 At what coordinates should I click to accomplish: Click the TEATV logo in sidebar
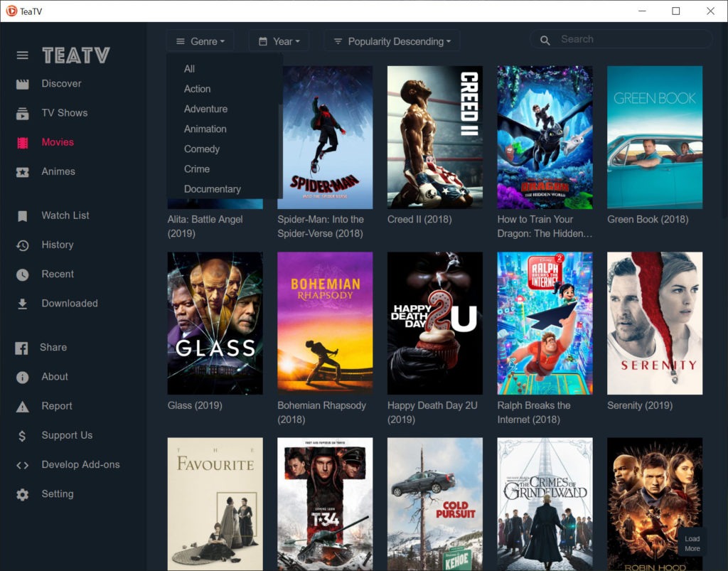click(76, 55)
